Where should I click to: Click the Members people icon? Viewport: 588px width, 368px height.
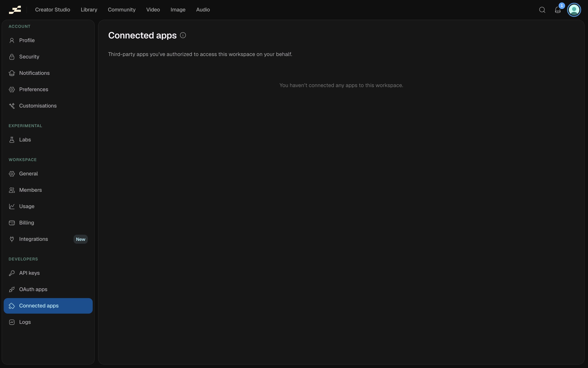pyautogui.click(x=12, y=190)
